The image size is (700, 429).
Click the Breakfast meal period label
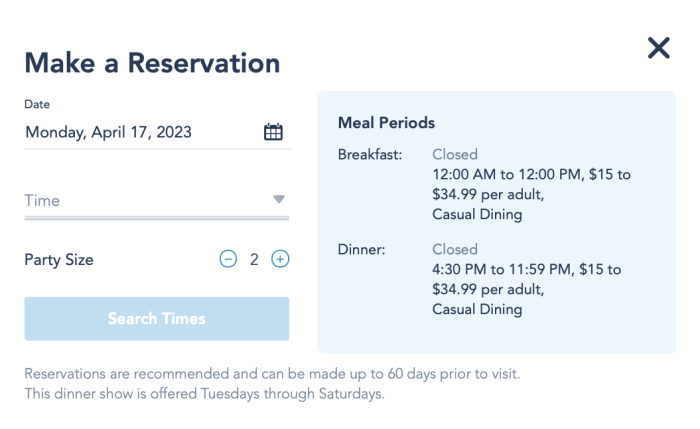[x=370, y=155]
